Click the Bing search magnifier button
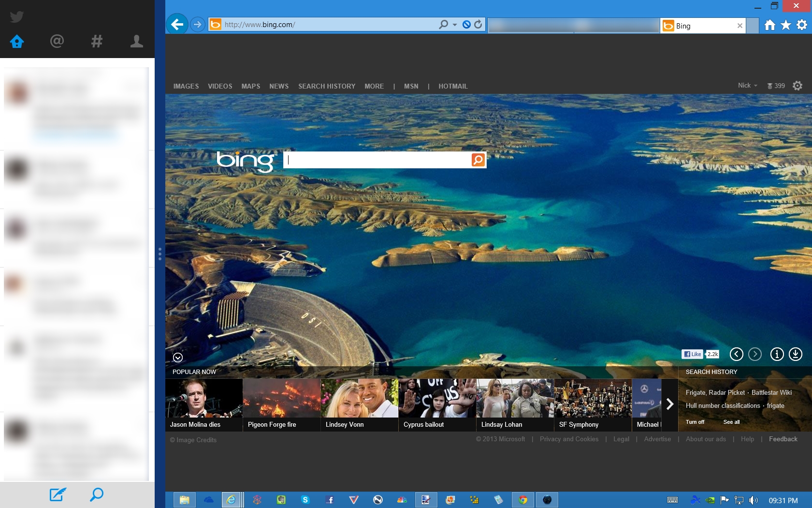This screenshot has width=812, height=508. pyautogui.click(x=477, y=160)
